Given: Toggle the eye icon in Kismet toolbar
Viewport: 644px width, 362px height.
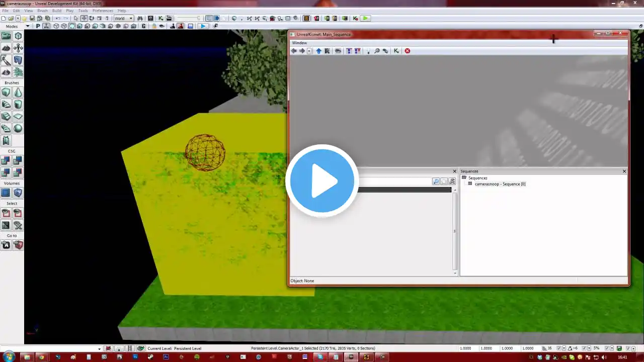Looking at the screenshot, I should click(338, 51).
